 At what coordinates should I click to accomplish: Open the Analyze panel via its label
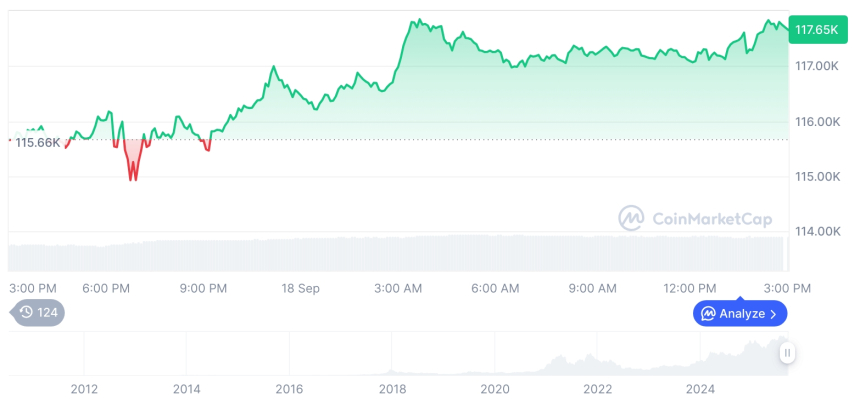(x=741, y=314)
